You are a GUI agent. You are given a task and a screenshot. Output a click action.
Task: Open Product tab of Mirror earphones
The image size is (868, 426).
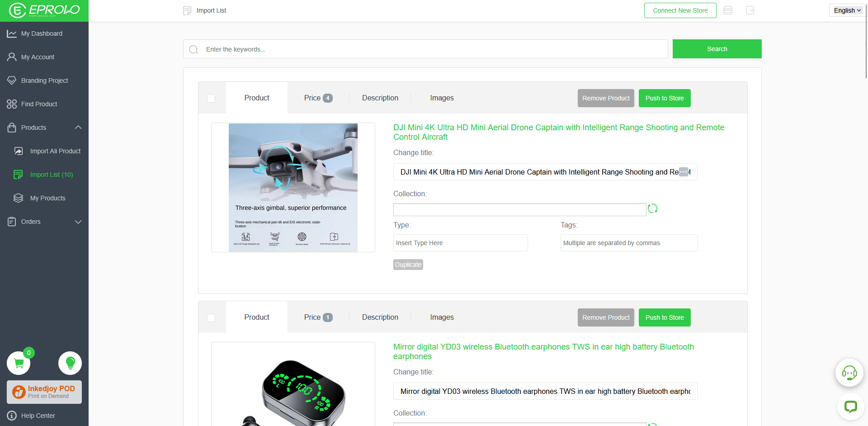pyautogui.click(x=257, y=317)
